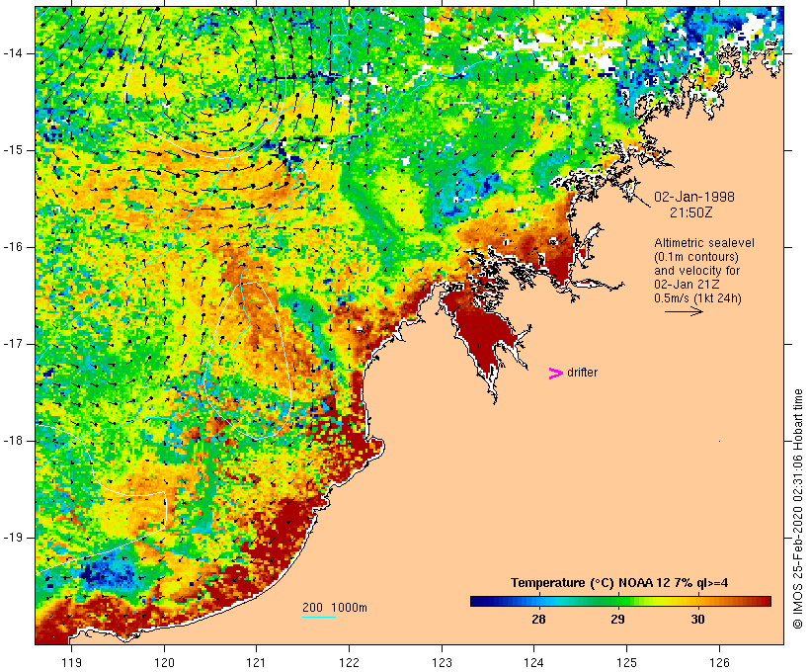810x672 pixels.
Task: Click the longitude label '122'
Action: pos(350,662)
